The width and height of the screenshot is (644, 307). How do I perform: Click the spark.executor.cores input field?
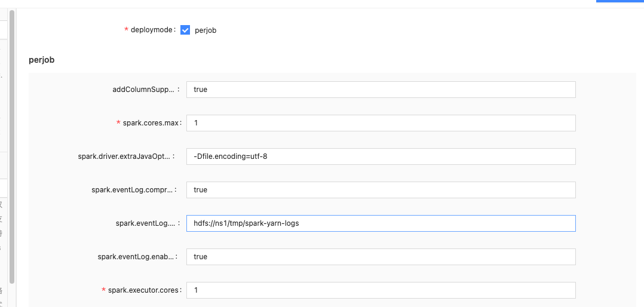pos(381,290)
